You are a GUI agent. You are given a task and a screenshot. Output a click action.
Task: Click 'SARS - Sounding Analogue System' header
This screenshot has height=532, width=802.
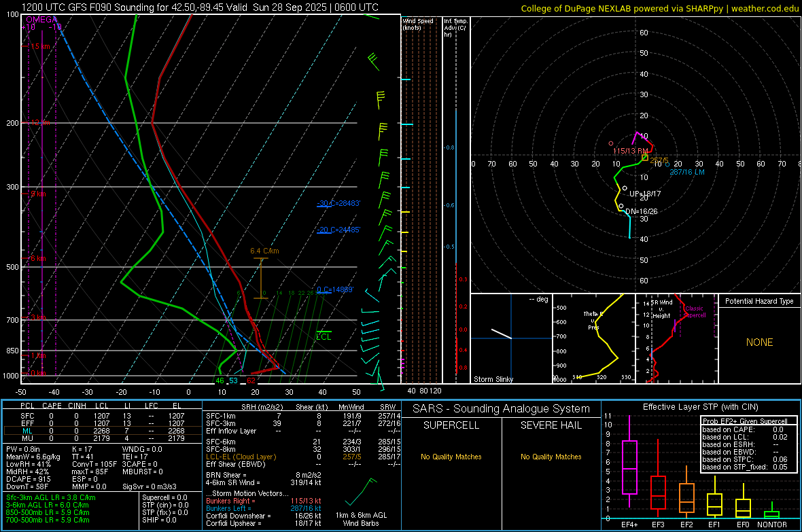(x=502, y=409)
